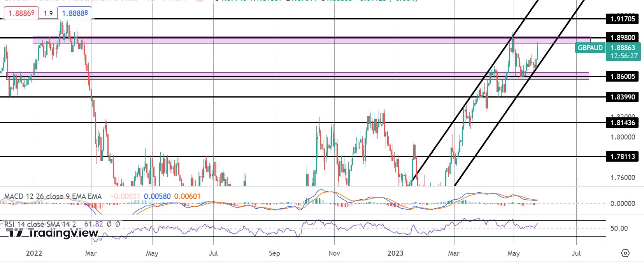
Task: Open chart settings gear icon at the axis corner
Action: pyautogui.click(x=625, y=253)
